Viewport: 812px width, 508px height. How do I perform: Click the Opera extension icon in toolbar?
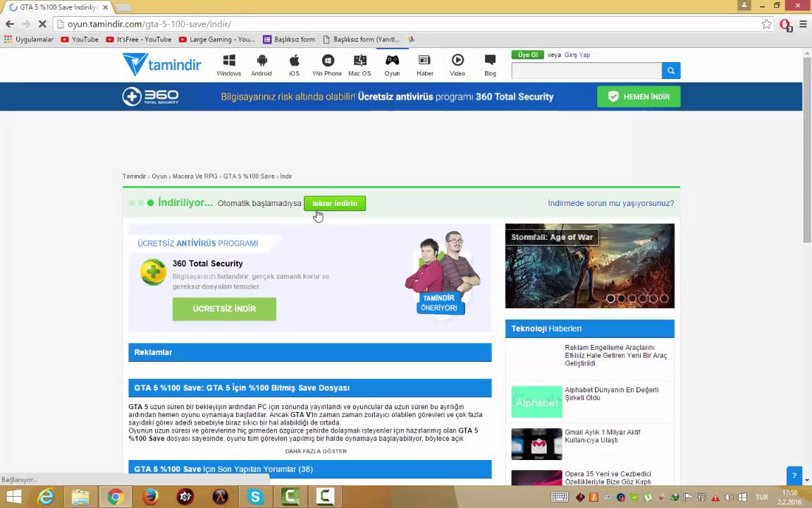click(x=785, y=25)
